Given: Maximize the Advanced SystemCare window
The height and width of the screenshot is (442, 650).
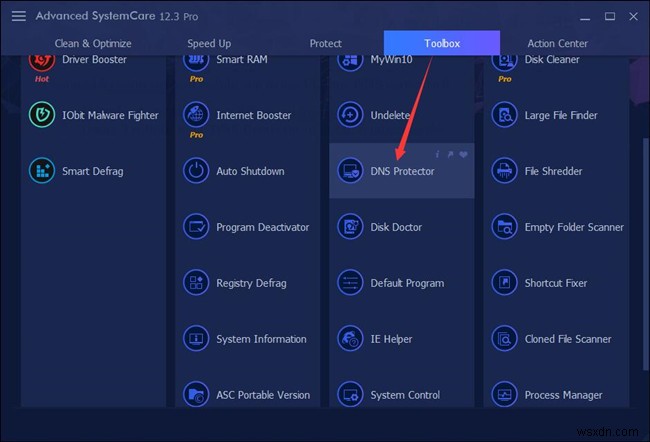Looking at the screenshot, I should point(609,16).
